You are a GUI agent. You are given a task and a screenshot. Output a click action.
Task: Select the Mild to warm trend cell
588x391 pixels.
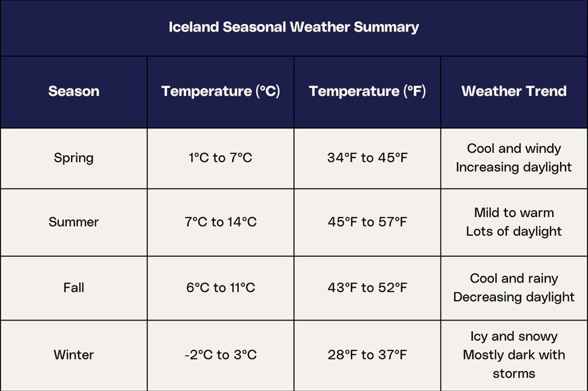point(514,222)
